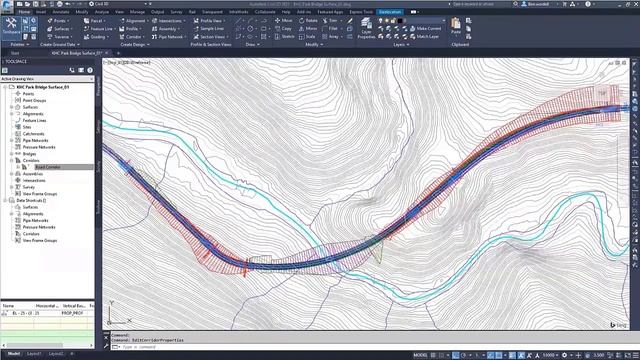Click the layer color black swatch
This screenshot has height=360, width=640.
pos(400,20)
